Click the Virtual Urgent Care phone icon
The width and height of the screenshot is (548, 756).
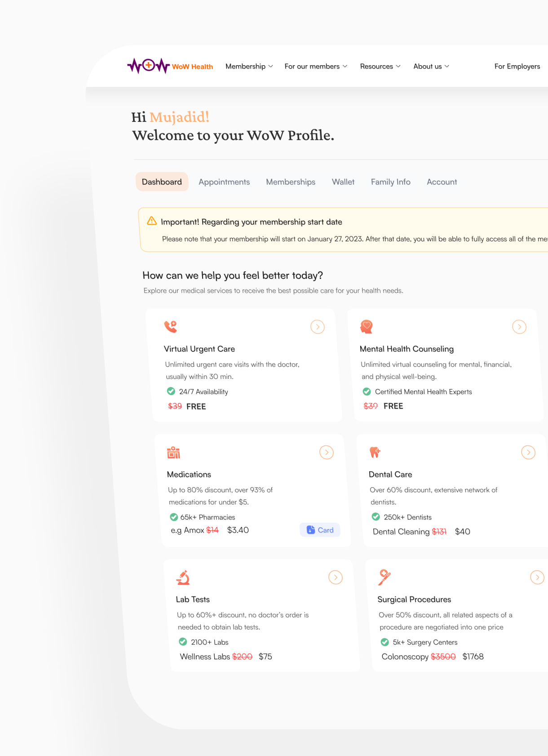171,327
